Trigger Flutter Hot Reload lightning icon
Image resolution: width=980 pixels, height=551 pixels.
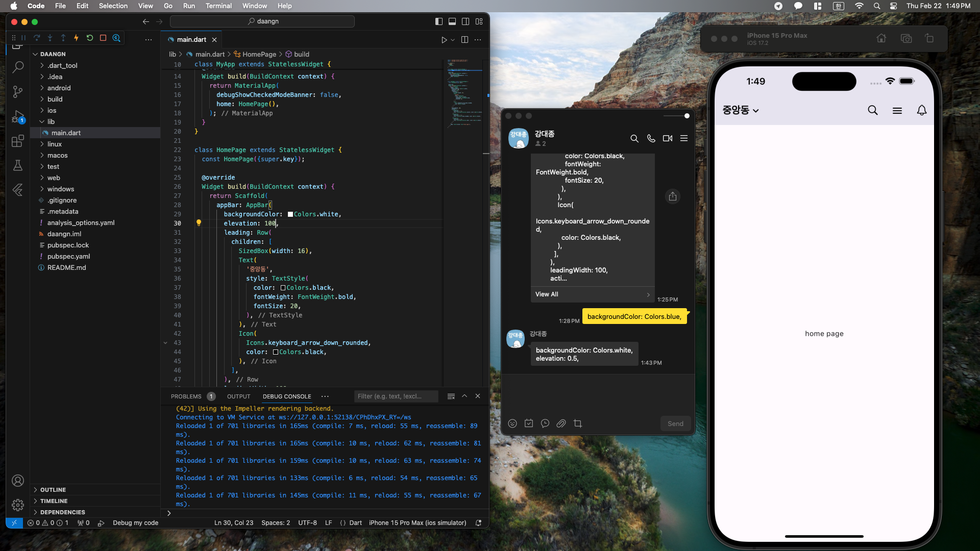[x=77, y=38]
